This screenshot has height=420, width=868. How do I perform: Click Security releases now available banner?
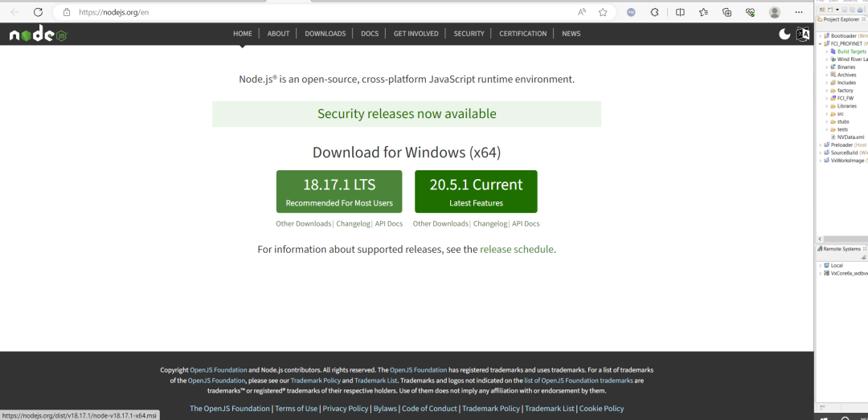(x=407, y=114)
